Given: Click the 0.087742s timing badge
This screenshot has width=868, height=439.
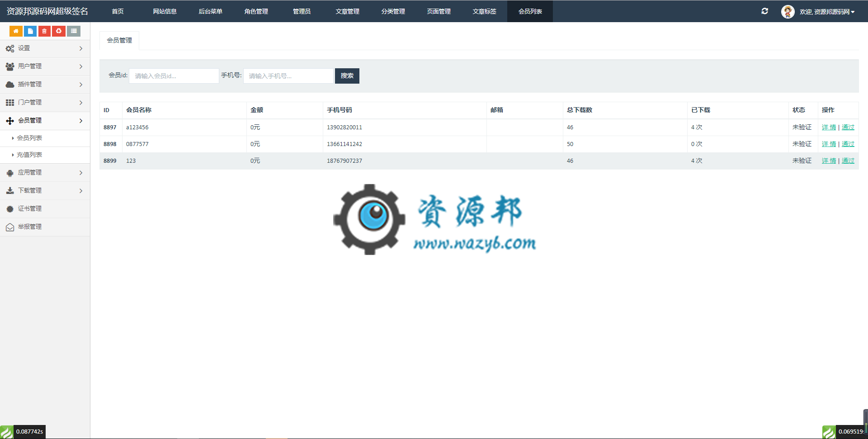Looking at the screenshot, I should point(29,432).
